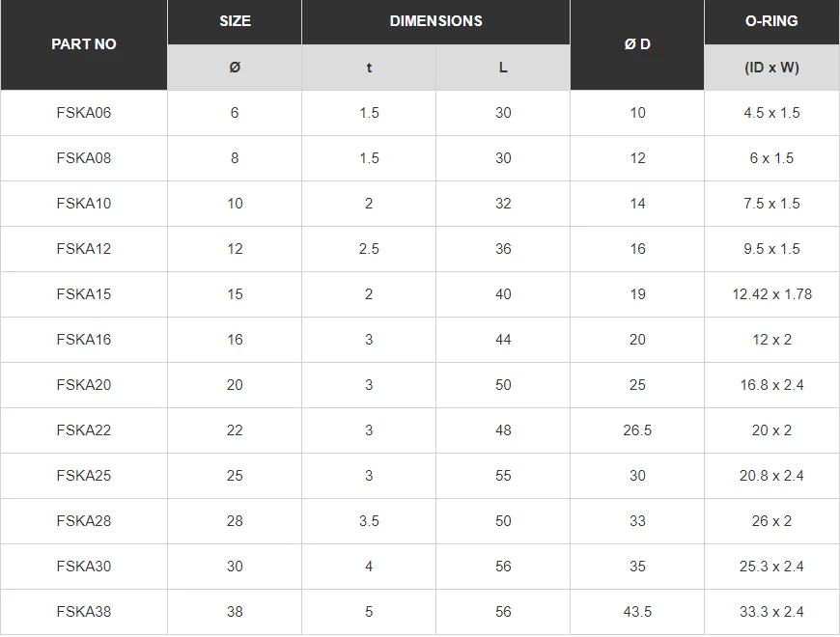This screenshot has height=637, width=840.
Task: Click O-ring value 12.42 x 1.78
Action: click(x=771, y=294)
